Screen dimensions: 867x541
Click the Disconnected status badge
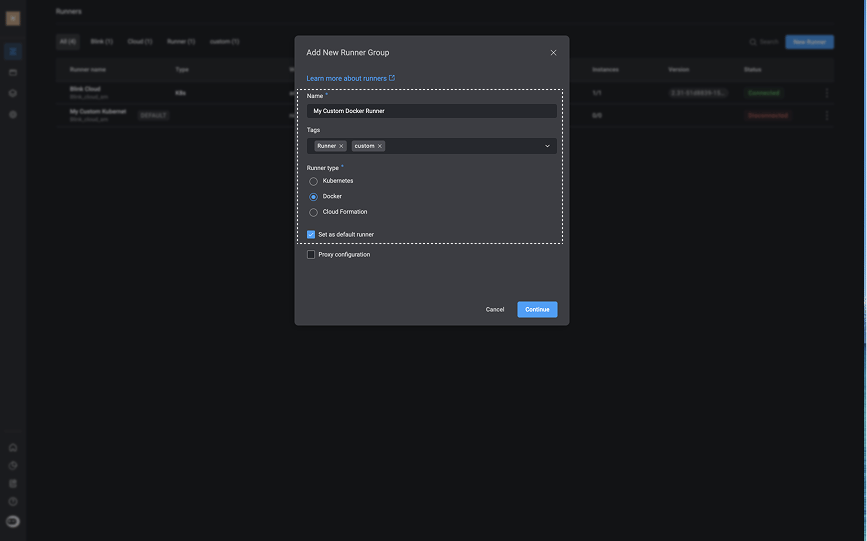[x=767, y=116]
